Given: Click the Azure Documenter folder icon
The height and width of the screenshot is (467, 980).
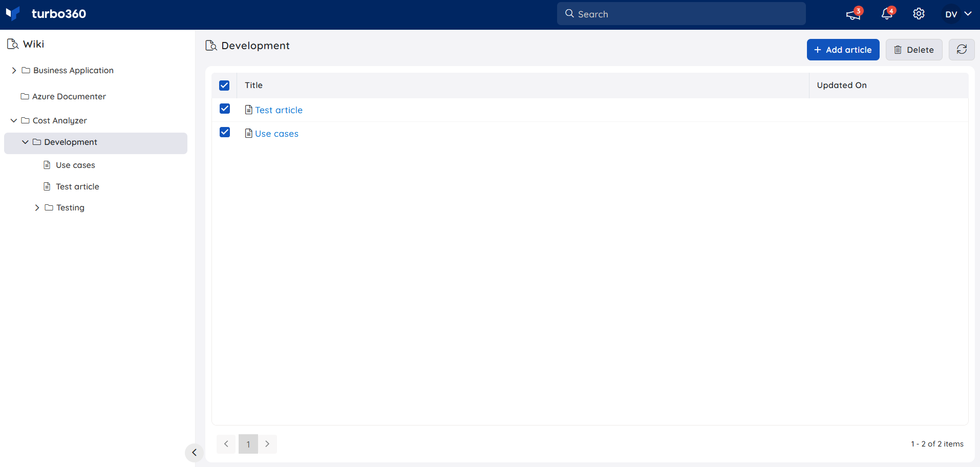Looking at the screenshot, I should [x=25, y=96].
